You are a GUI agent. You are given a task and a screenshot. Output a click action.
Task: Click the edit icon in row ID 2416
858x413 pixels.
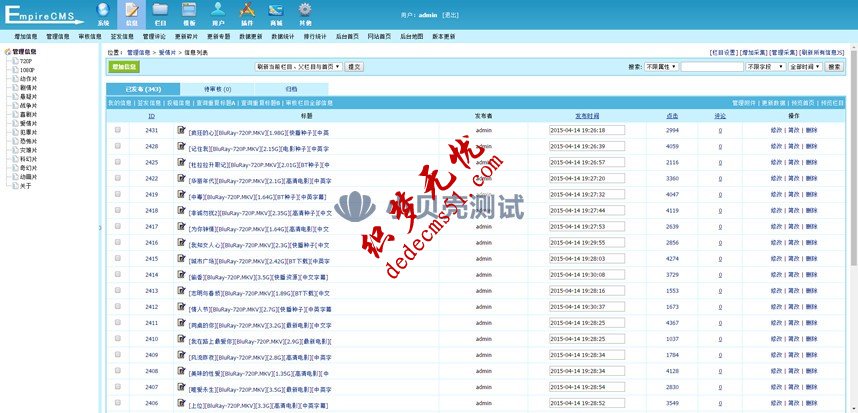(182, 242)
